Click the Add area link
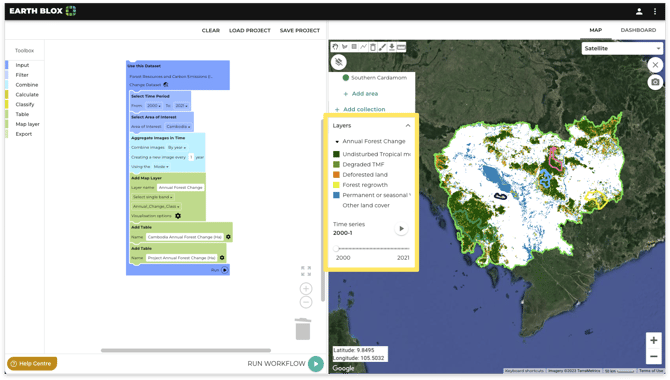 361,94
